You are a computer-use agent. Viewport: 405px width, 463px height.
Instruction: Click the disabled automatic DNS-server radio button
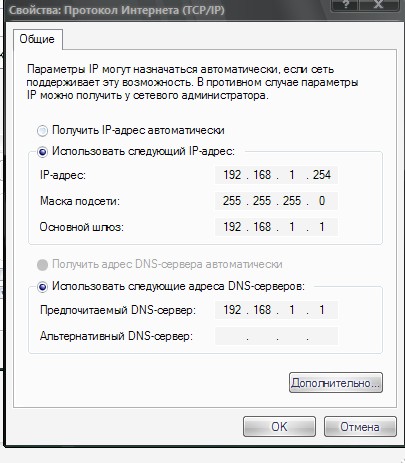42,265
